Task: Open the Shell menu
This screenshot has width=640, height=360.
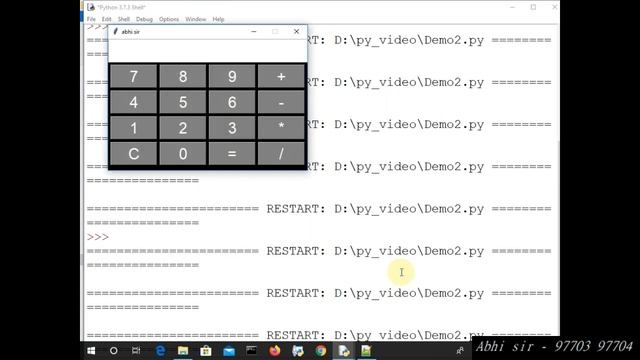Action: 124,19
